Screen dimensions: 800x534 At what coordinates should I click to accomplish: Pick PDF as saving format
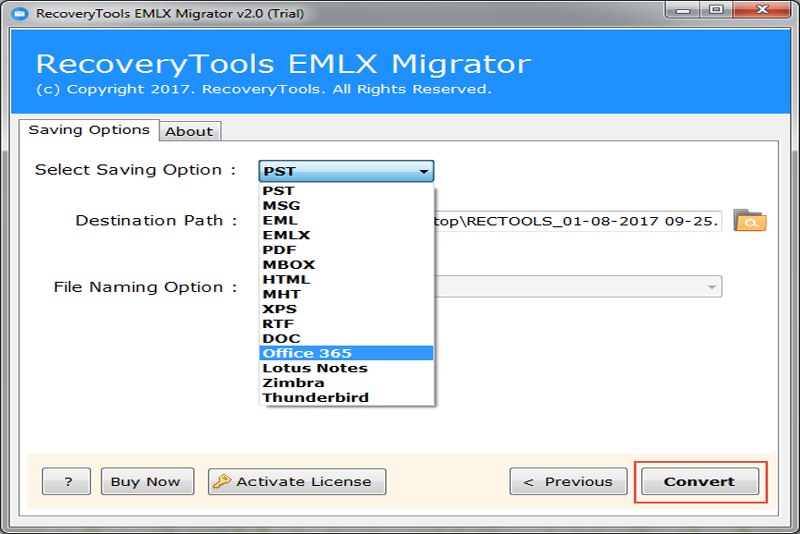346,250
